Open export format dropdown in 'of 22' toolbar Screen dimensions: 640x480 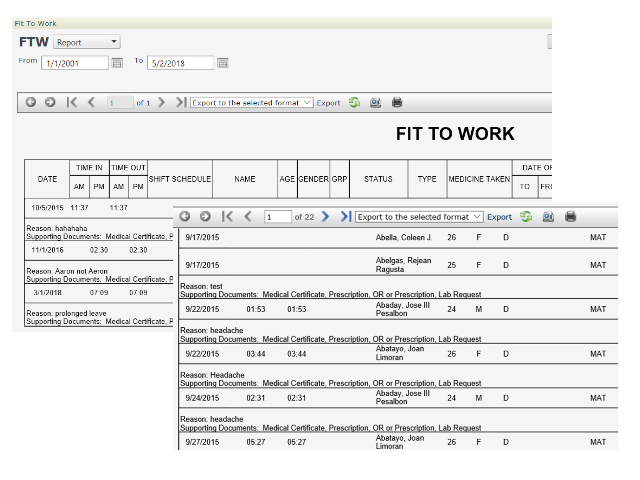point(419,217)
